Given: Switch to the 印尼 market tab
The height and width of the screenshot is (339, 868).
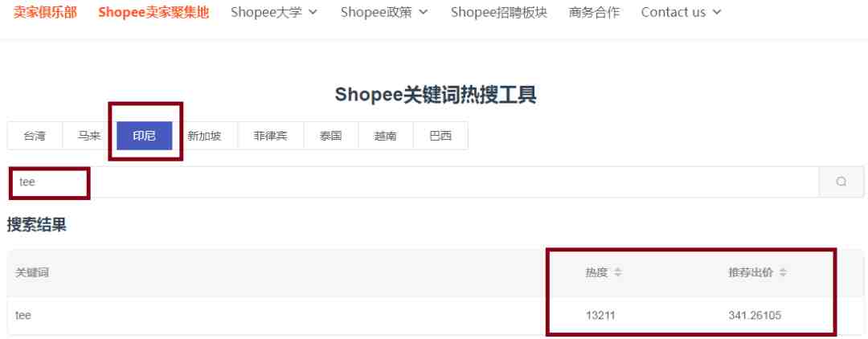Looking at the screenshot, I should (145, 136).
